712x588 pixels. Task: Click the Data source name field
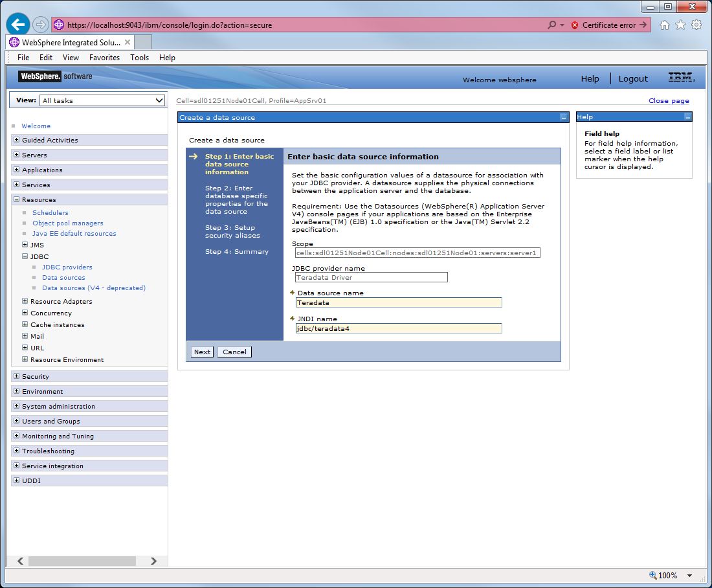399,302
